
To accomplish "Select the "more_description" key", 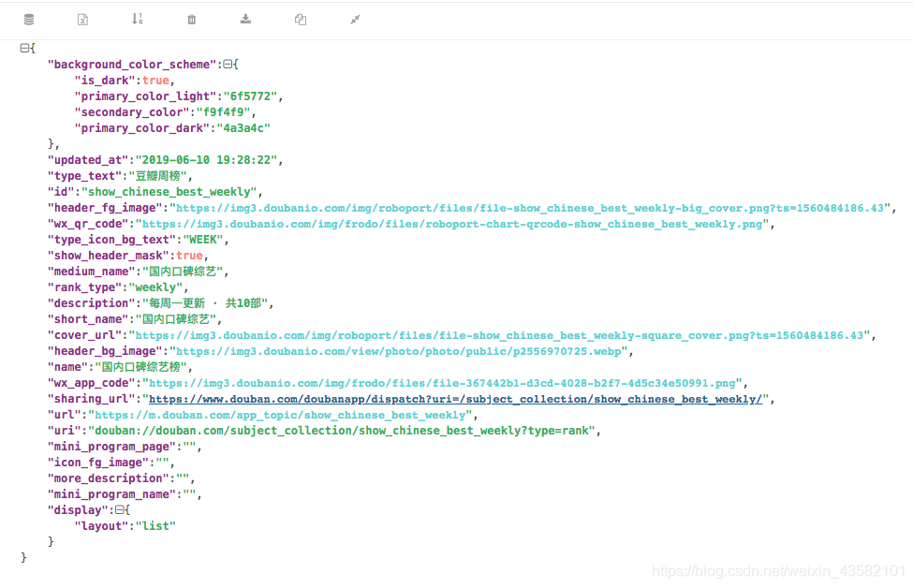I will 109,478.
